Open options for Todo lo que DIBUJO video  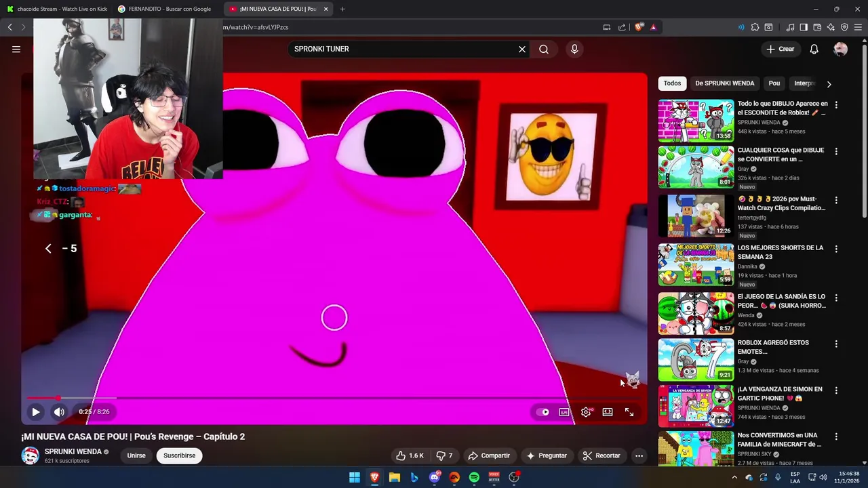(x=836, y=105)
